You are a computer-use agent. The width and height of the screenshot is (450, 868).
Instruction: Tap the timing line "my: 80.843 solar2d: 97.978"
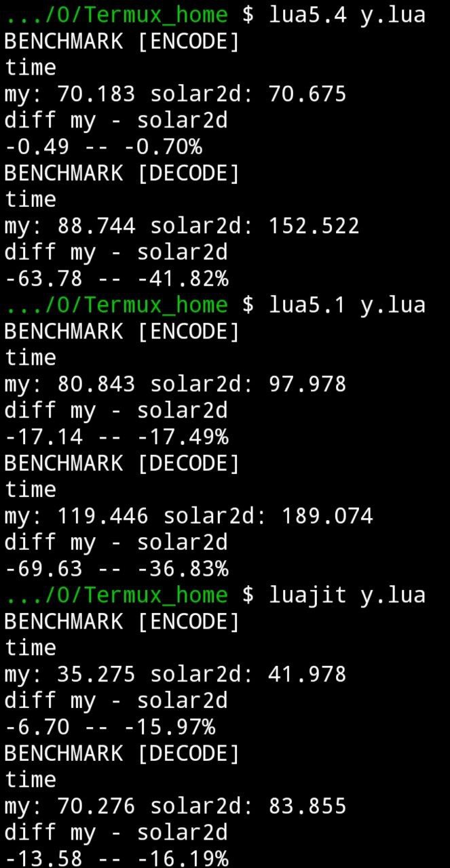[x=176, y=384]
